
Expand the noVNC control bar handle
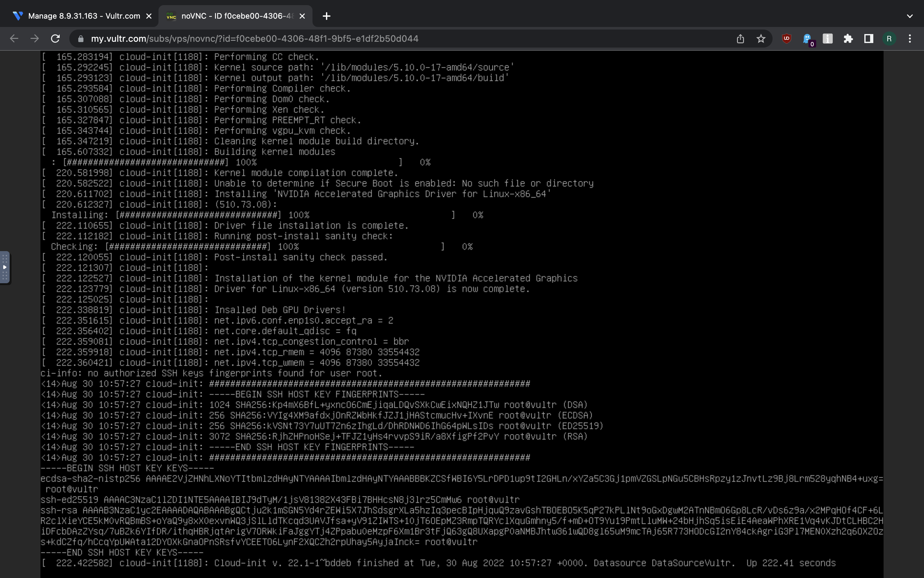[5, 267]
